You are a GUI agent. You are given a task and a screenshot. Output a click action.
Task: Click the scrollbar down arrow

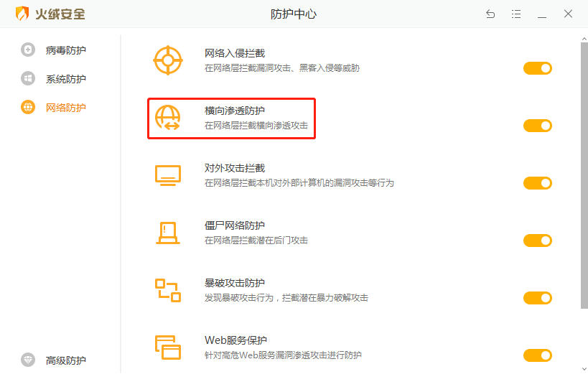pos(583,368)
